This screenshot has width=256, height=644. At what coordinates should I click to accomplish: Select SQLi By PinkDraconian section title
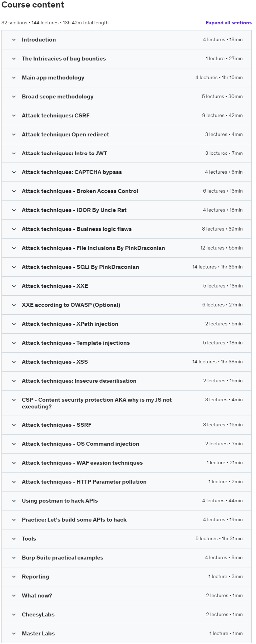coord(80,267)
